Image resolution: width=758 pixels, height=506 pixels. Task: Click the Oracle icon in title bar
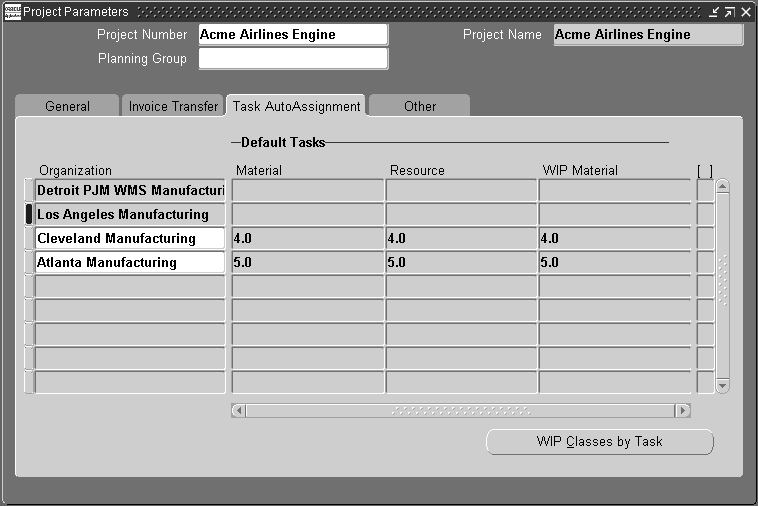[13, 12]
